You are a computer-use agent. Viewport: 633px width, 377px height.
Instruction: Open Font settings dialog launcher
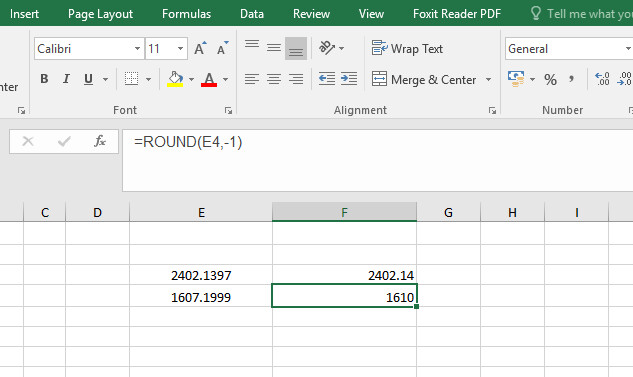click(x=228, y=111)
